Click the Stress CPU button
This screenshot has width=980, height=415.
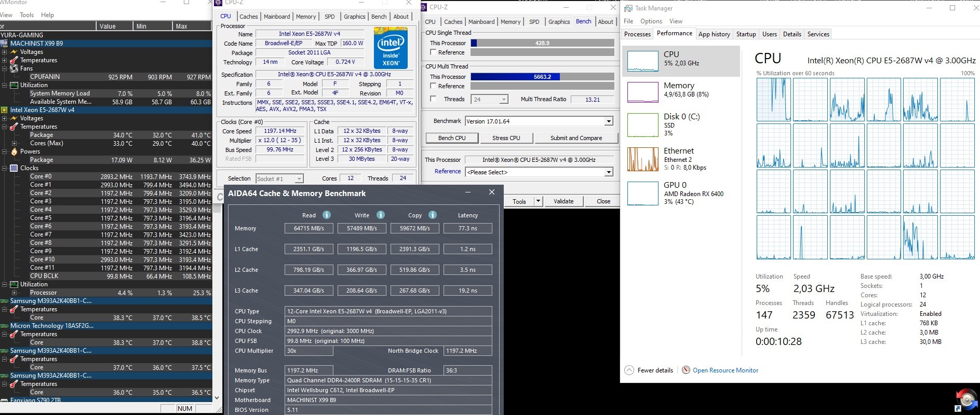click(x=506, y=138)
